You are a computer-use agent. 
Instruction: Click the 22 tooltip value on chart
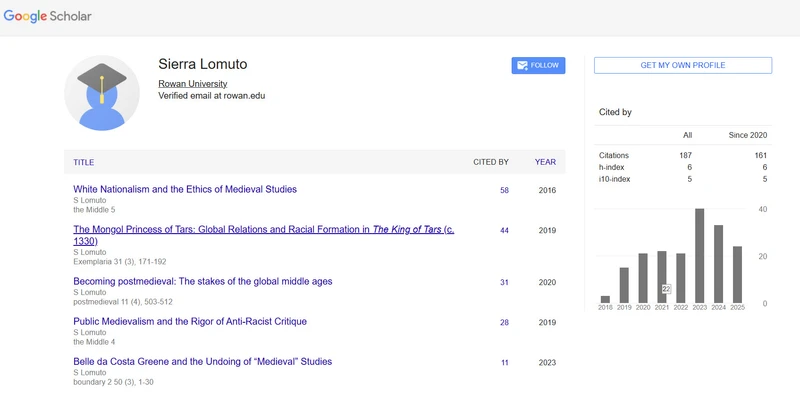pos(666,289)
